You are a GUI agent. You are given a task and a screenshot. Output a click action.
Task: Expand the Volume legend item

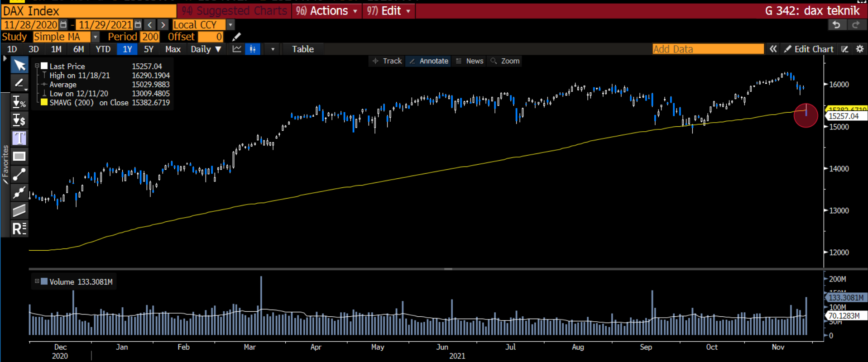37,281
